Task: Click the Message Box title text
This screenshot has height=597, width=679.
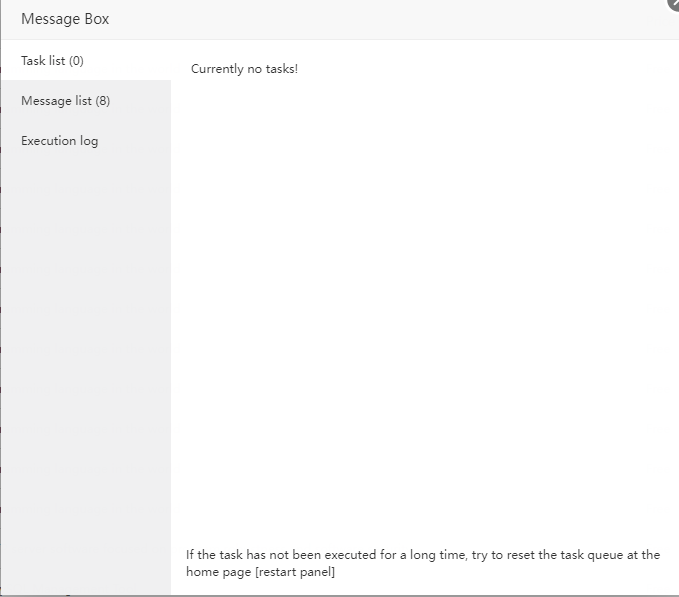Action: (65, 19)
